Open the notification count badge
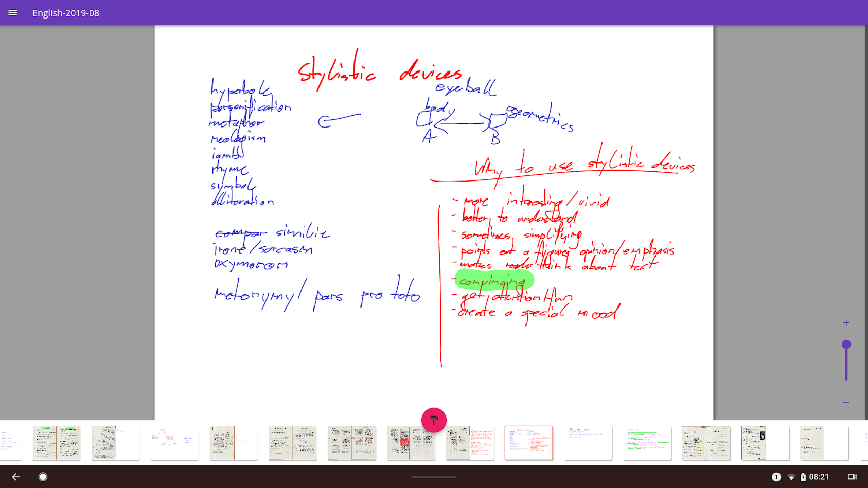 [x=776, y=477]
